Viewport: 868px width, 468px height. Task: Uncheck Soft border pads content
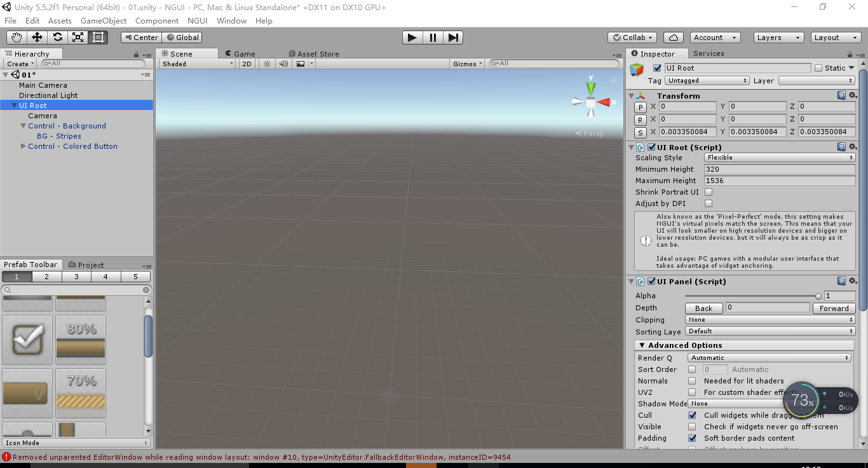(692, 438)
